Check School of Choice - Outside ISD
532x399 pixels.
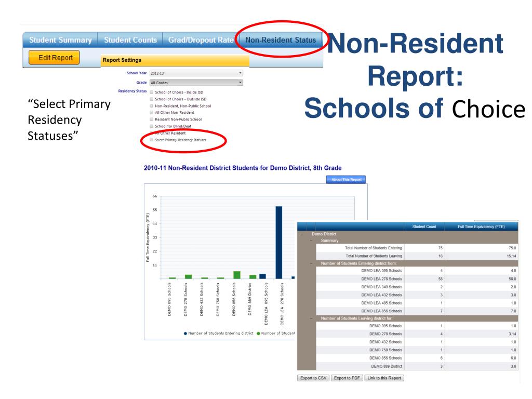click(152, 99)
